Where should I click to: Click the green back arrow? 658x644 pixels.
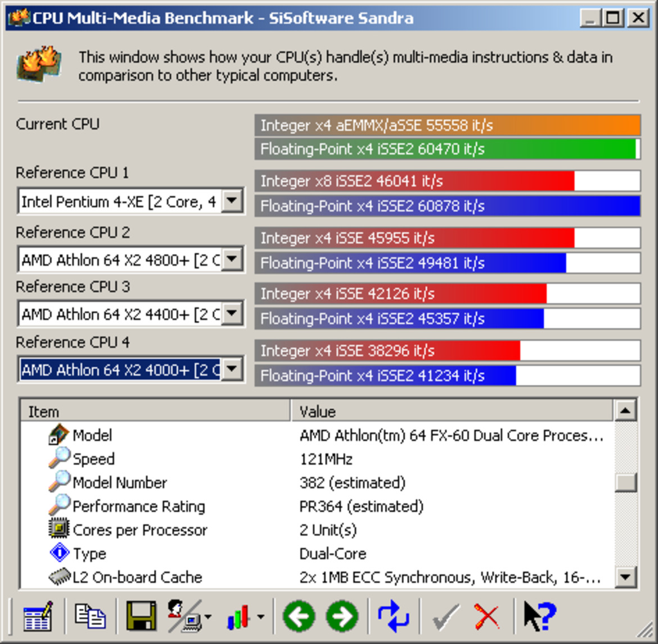coord(299,616)
